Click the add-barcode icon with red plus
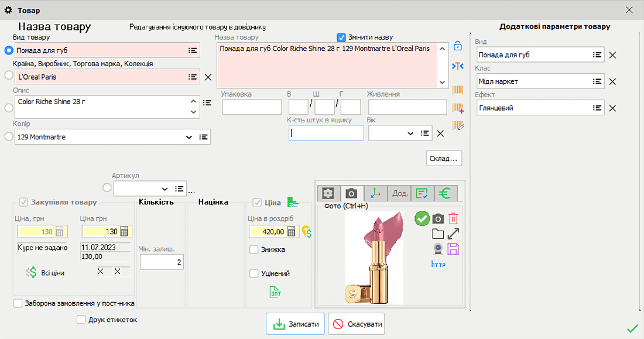 pyautogui.click(x=457, y=109)
